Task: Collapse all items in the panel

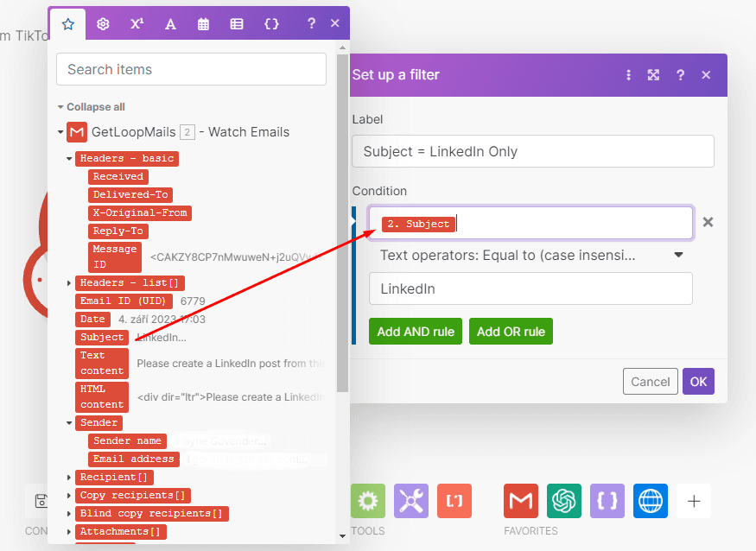Action: point(95,107)
